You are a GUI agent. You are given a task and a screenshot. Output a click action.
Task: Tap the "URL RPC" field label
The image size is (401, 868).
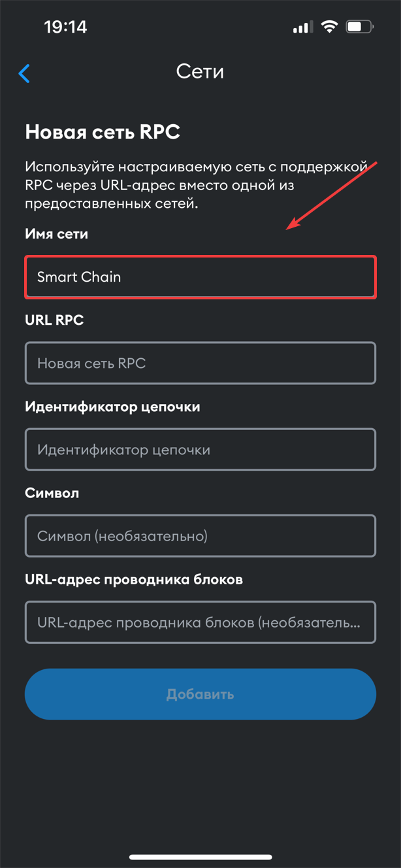coord(54,320)
